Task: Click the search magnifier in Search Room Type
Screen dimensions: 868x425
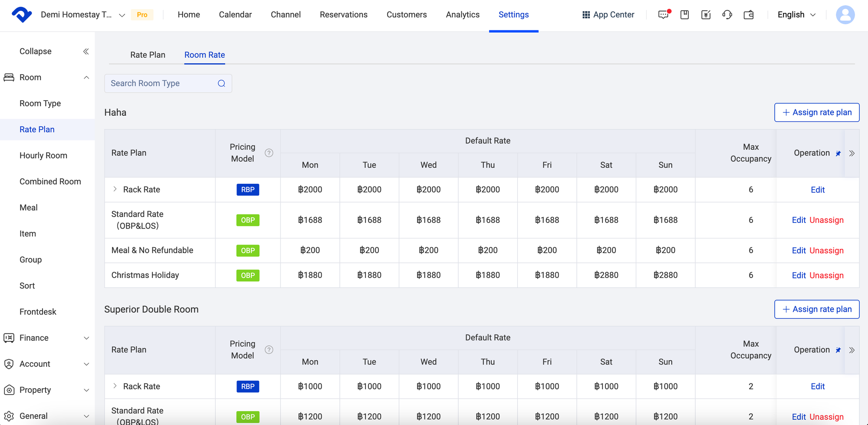Action: coord(221,83)
